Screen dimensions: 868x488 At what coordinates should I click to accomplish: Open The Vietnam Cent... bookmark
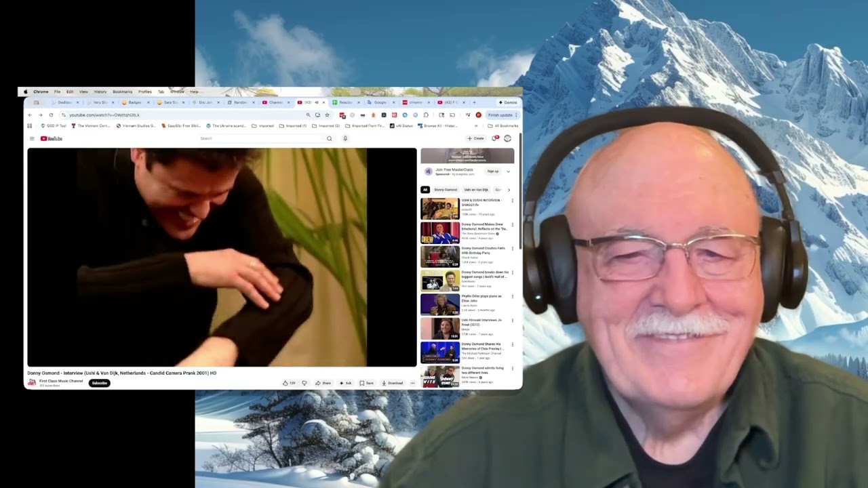click(90, 126)
